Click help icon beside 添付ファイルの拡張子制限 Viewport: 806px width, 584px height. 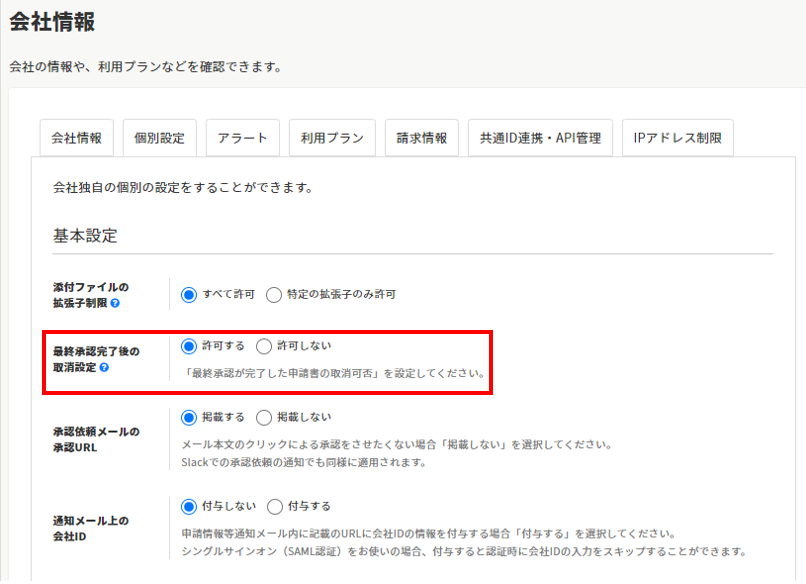(x=116, y=303)
